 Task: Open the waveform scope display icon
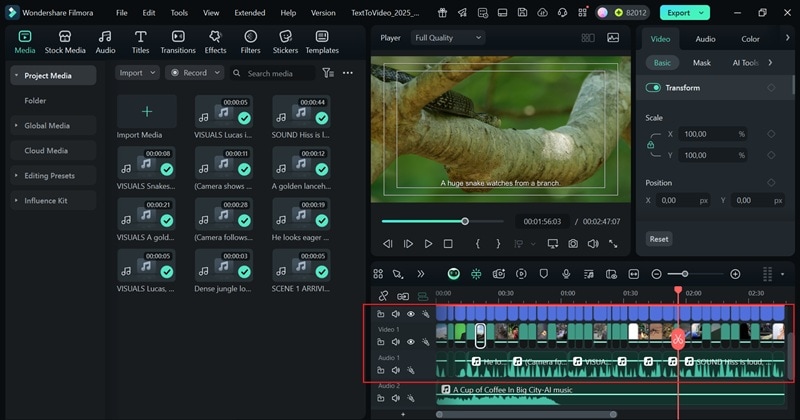[x=613, y=38]
